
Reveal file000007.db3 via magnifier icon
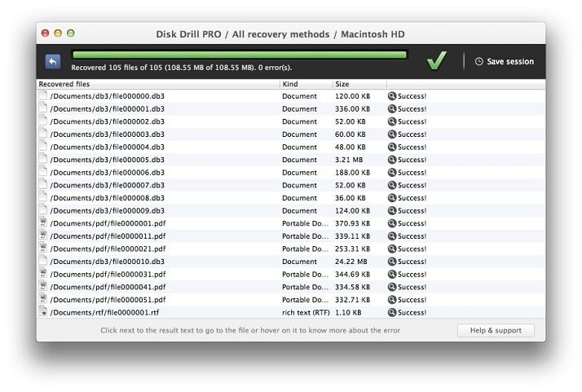coord(392,185)
